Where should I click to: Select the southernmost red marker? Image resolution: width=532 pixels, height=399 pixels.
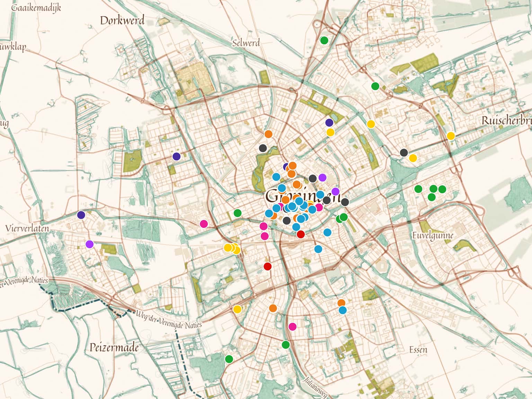point(267,266)
